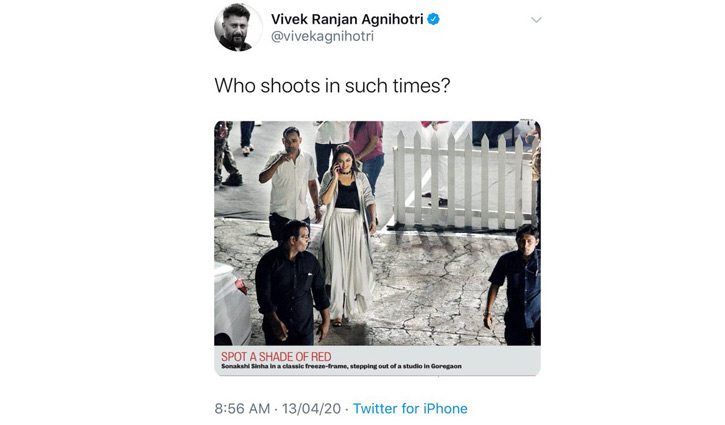Click the "SPOT A SHADE OF RED" headline
The width and height of the screenshot is (725, 425).
point(275,356)
